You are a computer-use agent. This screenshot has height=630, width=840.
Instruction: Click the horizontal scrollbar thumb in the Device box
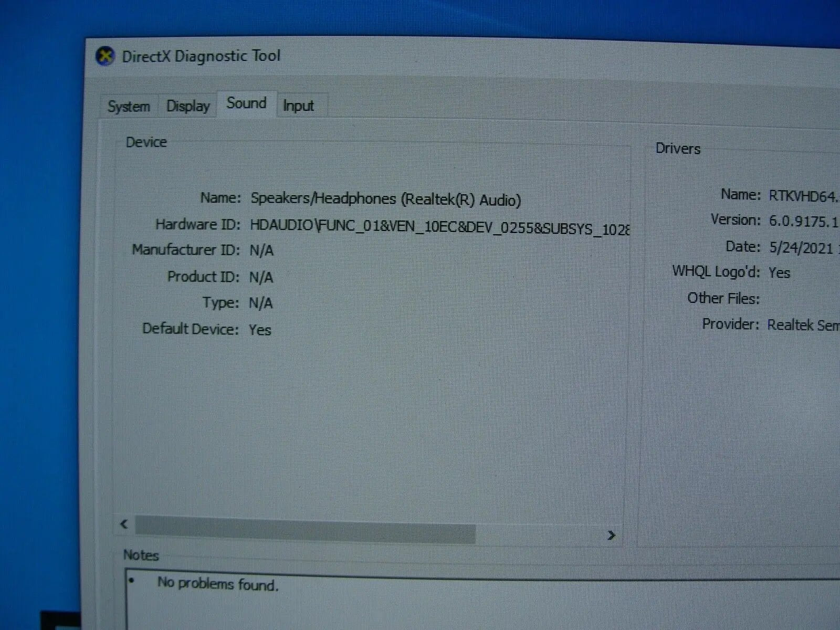305,529
